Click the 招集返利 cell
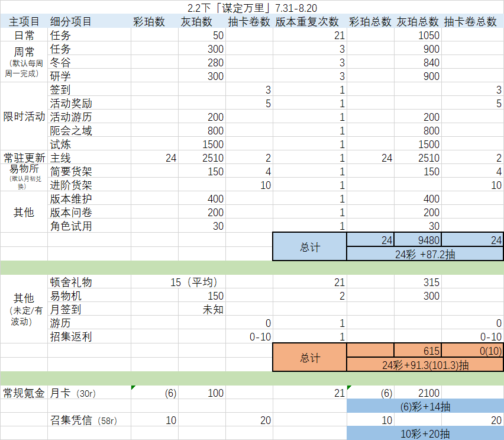504x440 pixels. 89,336
